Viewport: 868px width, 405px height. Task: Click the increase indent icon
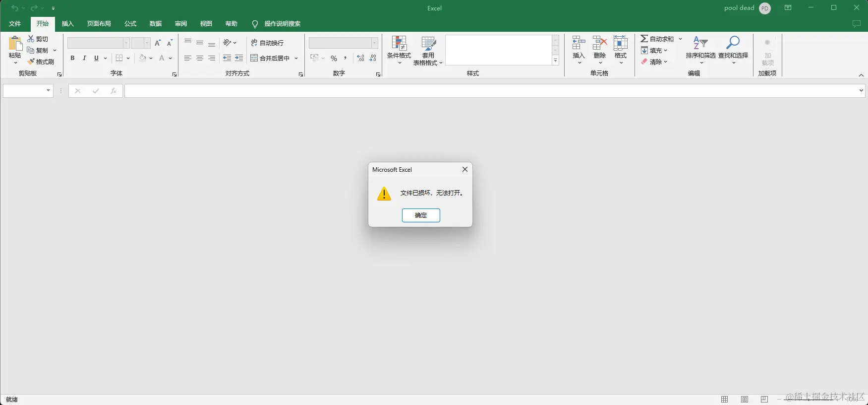[x=239, y=58]
